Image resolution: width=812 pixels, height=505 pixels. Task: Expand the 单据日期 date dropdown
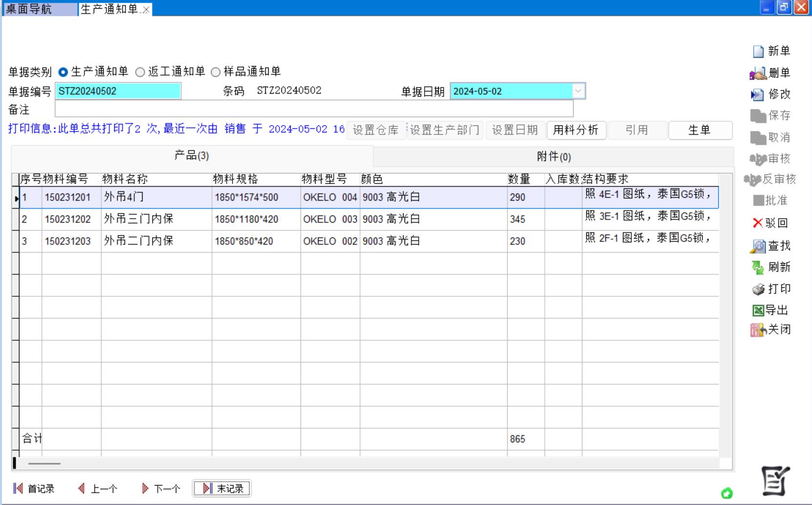tap(578, 91)
